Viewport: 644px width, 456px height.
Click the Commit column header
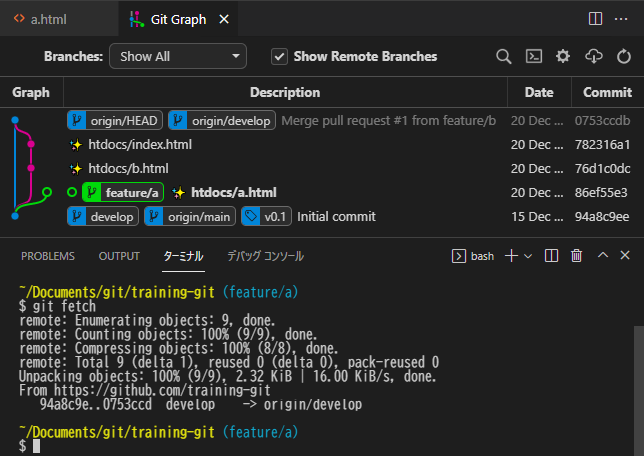607,92
